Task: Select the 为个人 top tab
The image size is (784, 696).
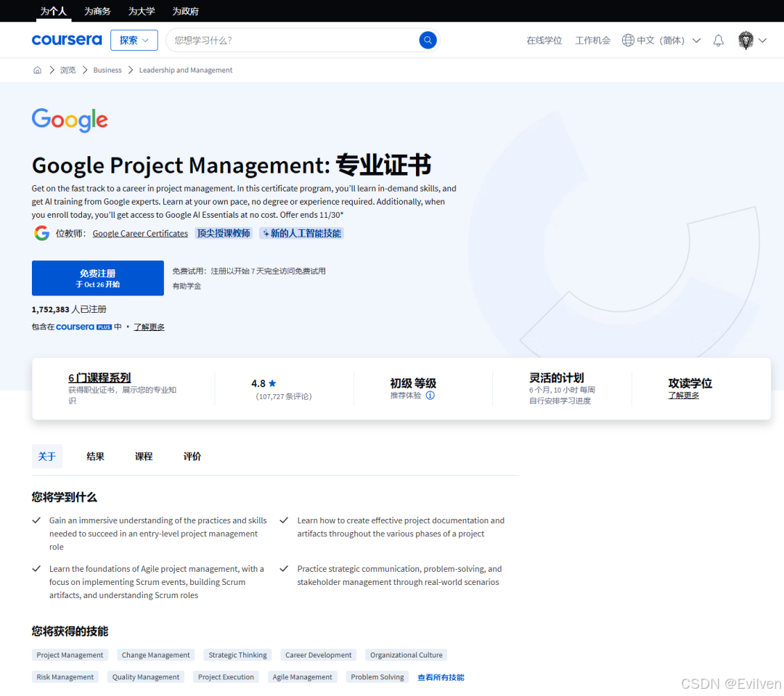Action: tap(54, 11)
